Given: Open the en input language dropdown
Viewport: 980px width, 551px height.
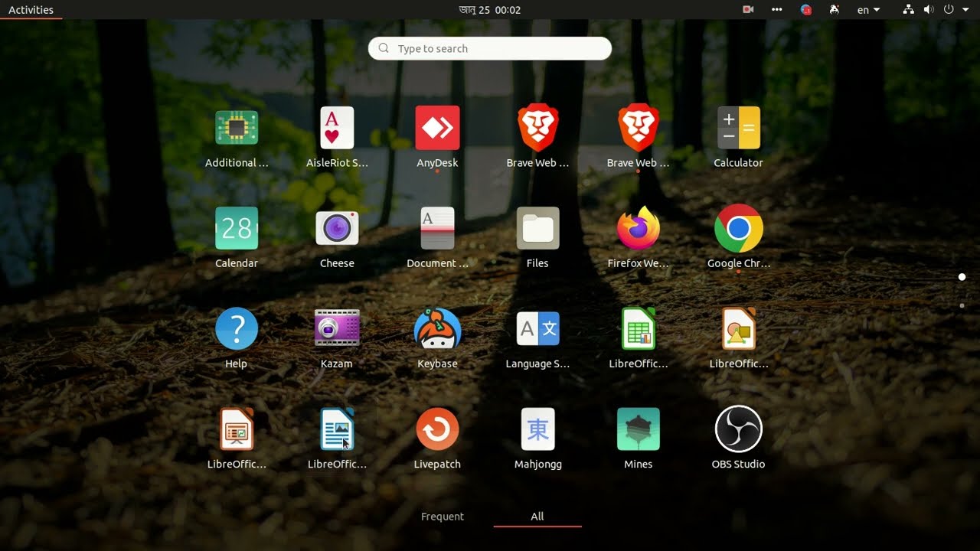Looking at the screenshot, I should (x=868, y=10).
